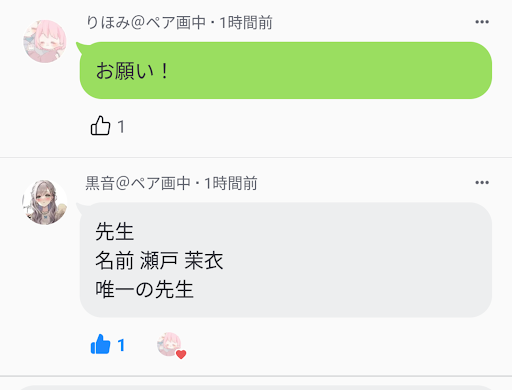Click the name 茉衣 in 黒音's message
This screenshot has width=512, height=390.
tap(204, 260)
